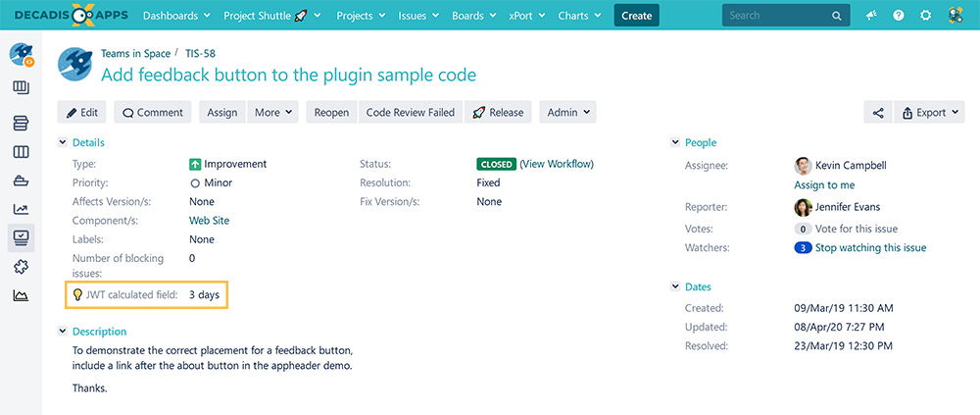Click the share icon button
Viewport: 980px width, 415px height.
[x=878, y=113]
